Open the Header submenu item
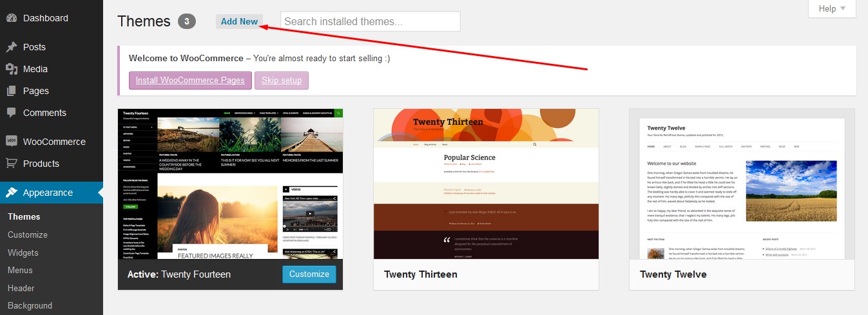868x315 pixels. point(21,288)
